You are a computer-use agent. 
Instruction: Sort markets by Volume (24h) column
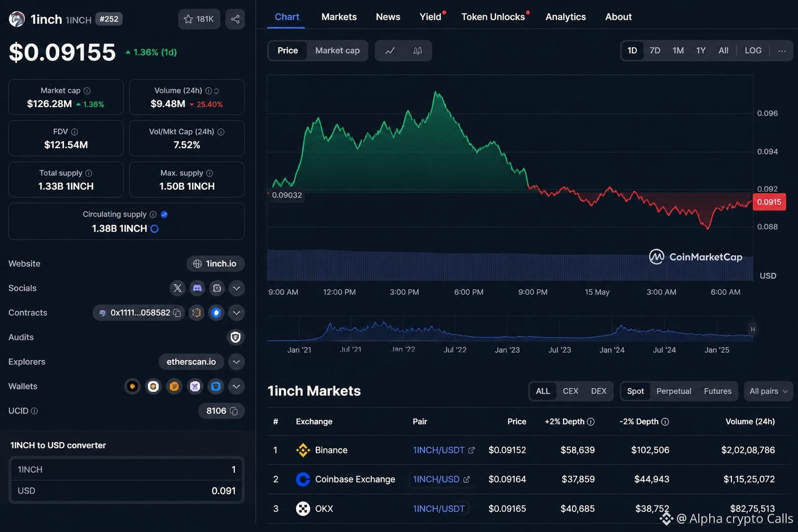point(750,422)
